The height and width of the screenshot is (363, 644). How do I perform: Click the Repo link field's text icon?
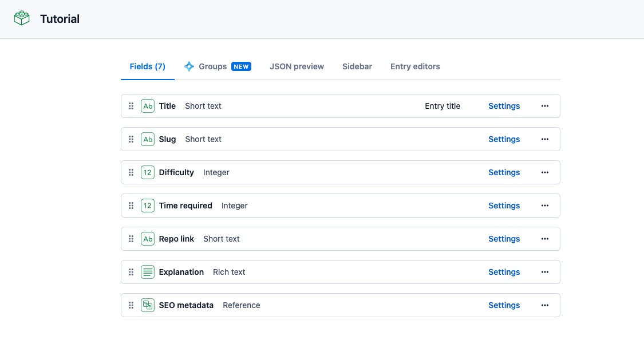148,239
